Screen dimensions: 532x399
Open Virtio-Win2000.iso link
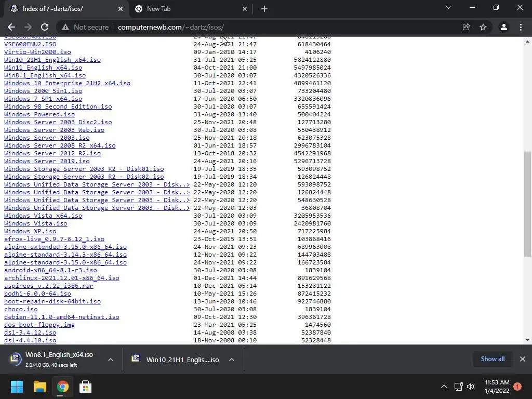click(x=37, y=52)
